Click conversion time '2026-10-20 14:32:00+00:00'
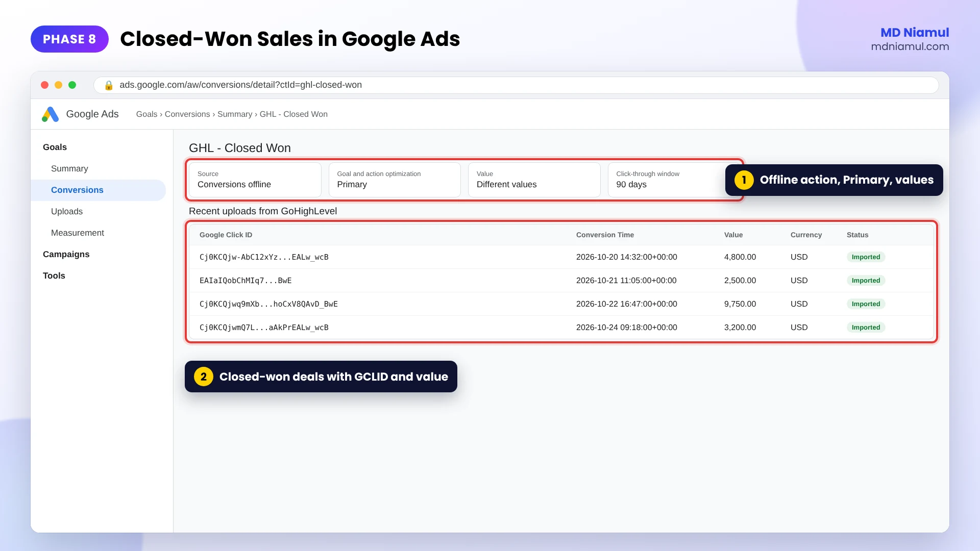980x551 pixels. [627, 257]
